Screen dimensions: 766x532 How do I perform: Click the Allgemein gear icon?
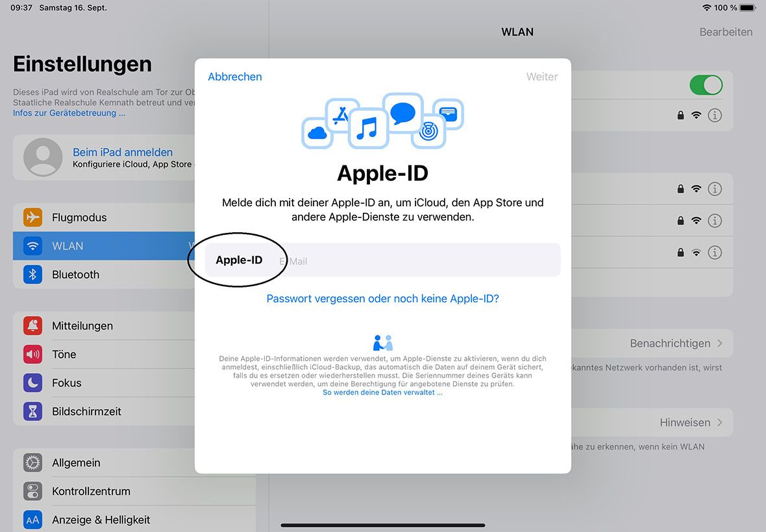pos(32,463)
